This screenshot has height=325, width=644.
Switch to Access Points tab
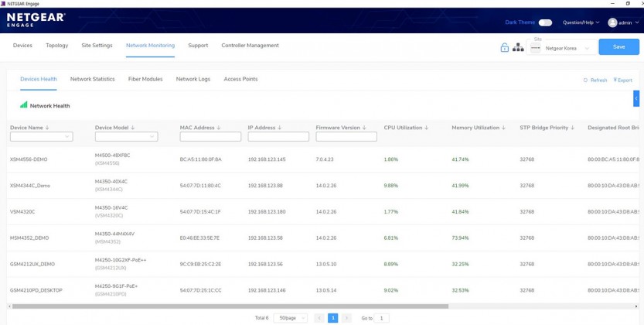point(240,79)
